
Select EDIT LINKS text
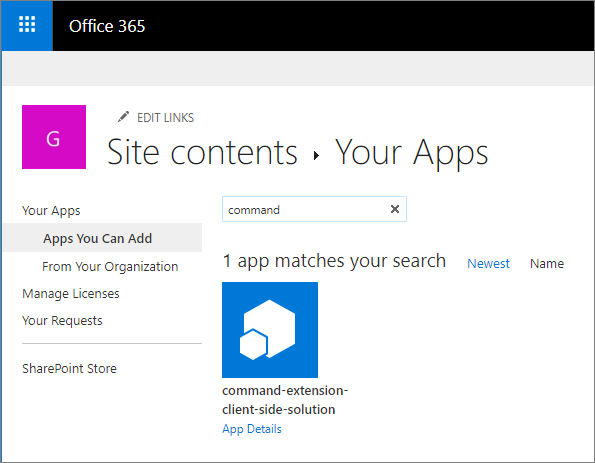tap(165, 118)
